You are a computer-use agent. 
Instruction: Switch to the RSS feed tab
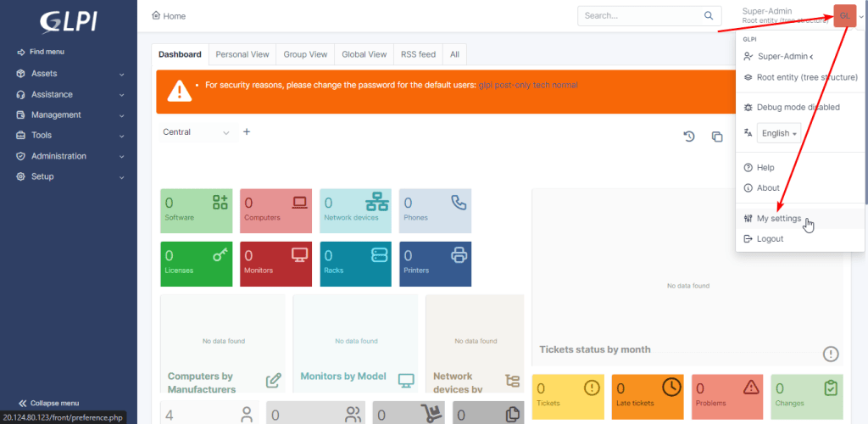tap(418, 54)
